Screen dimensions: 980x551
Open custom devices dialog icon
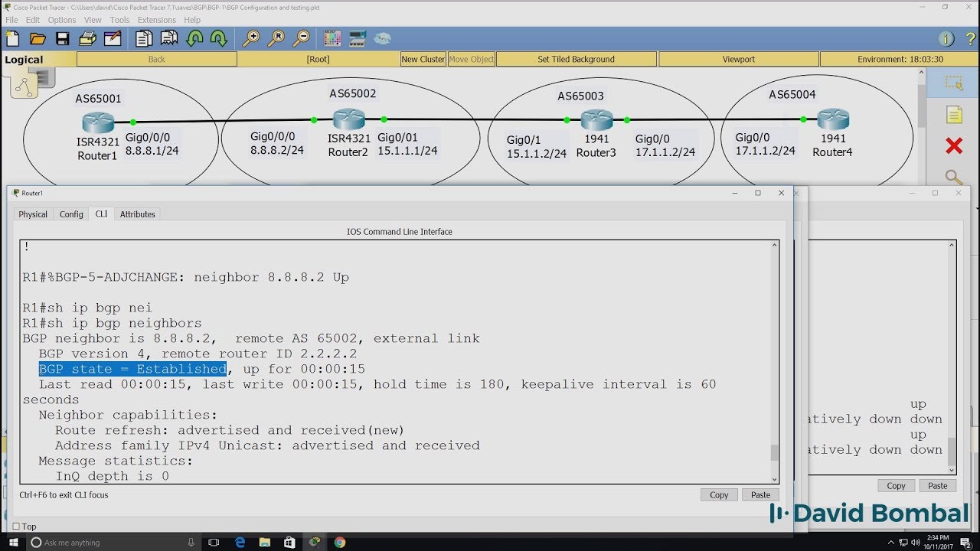click(x=358, y=38)
